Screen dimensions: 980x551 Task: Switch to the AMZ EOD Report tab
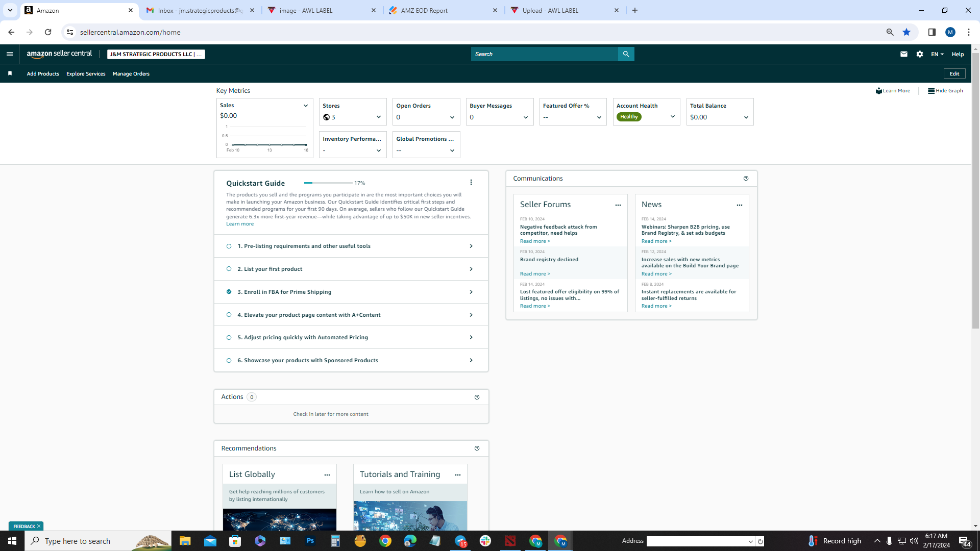point(444,10)
